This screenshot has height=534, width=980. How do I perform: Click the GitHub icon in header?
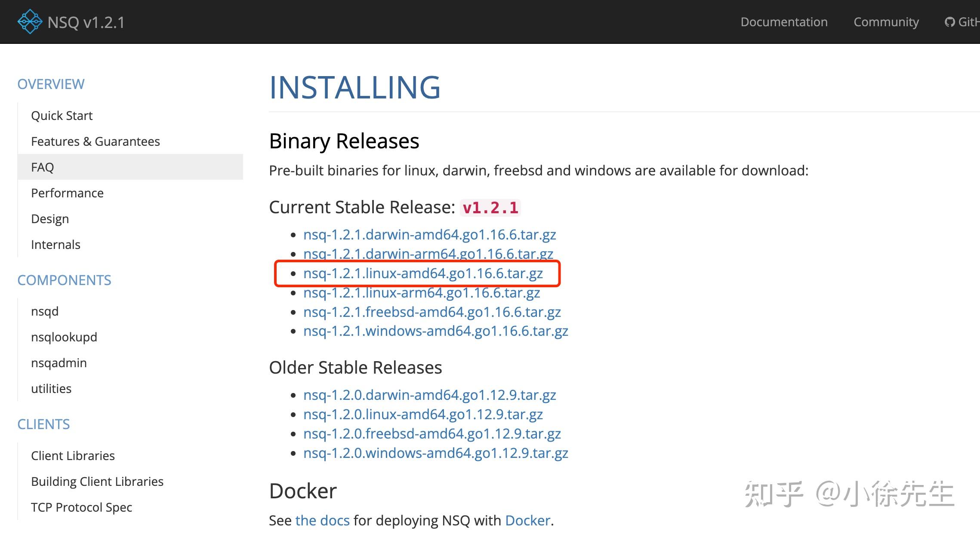coord(949,22)
